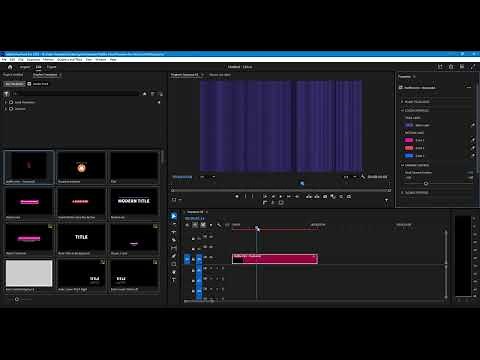Select the Hand tool

pyautogui.click(x=174, y=272)
